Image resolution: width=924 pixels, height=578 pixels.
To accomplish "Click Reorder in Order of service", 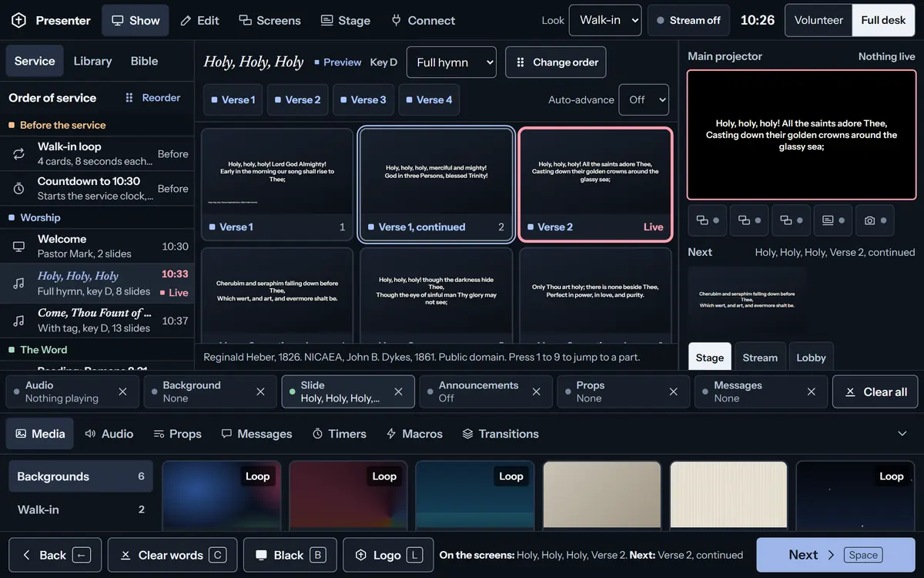I will (152, 98).
